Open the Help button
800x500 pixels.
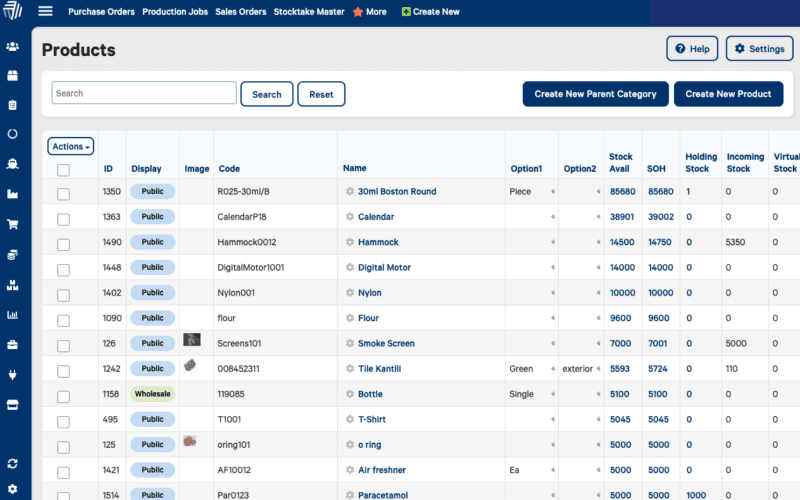pos(692,48)
